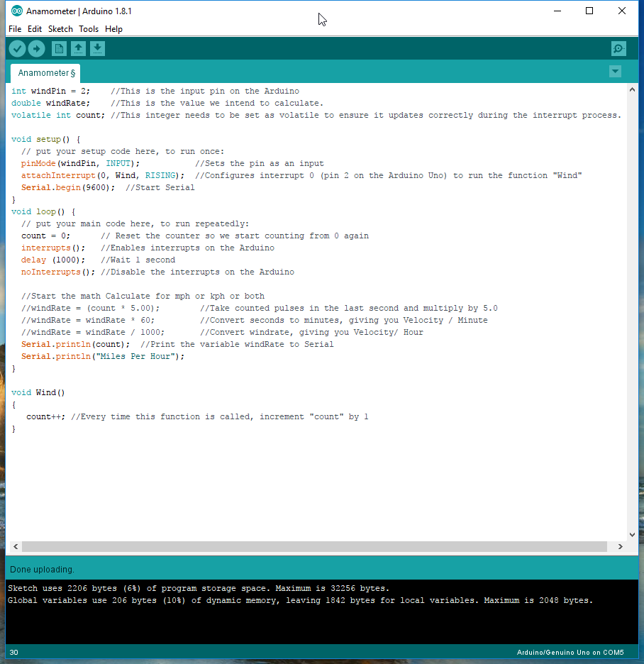644x664 pixels.
Task: Click the 'delay (1000);' statement
Action: [x=53, y=260]
